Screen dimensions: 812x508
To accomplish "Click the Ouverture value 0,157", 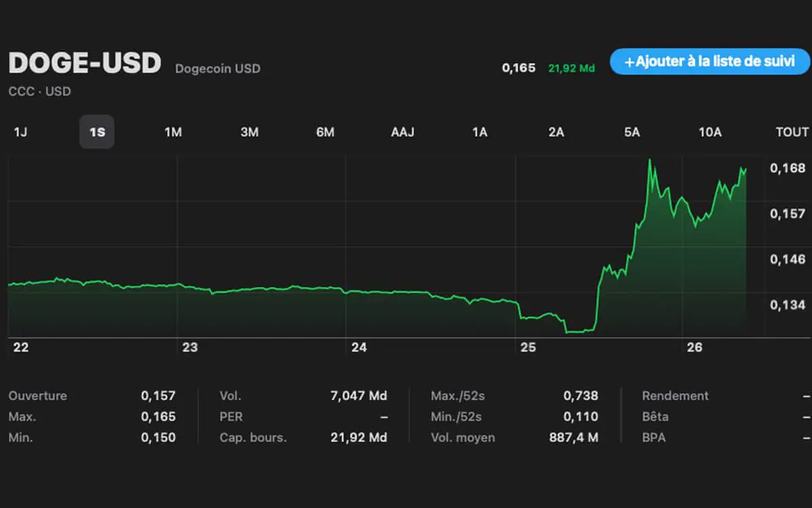I will click(x=158, y=396).
